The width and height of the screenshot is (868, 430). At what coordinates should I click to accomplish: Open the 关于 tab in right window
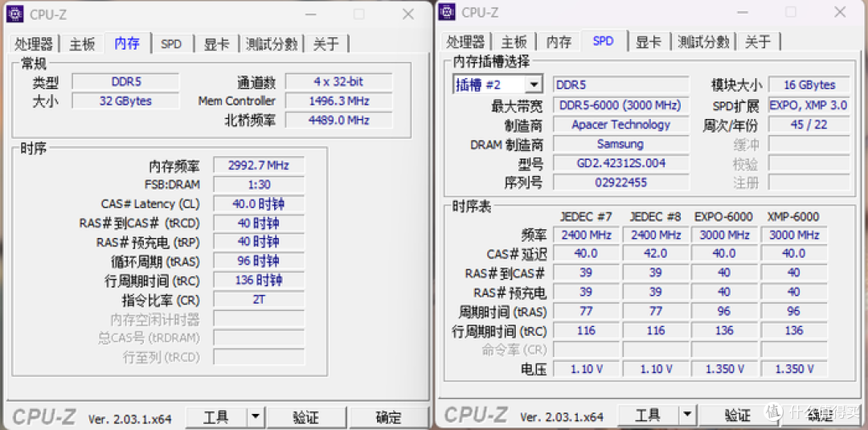[758, 42]
